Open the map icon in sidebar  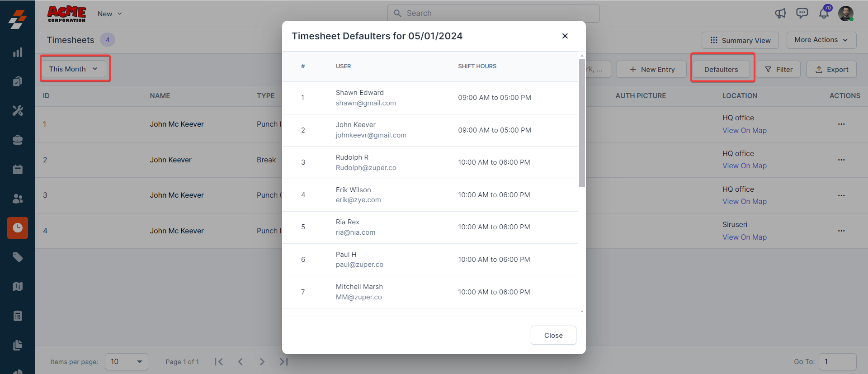click(18, 286)
